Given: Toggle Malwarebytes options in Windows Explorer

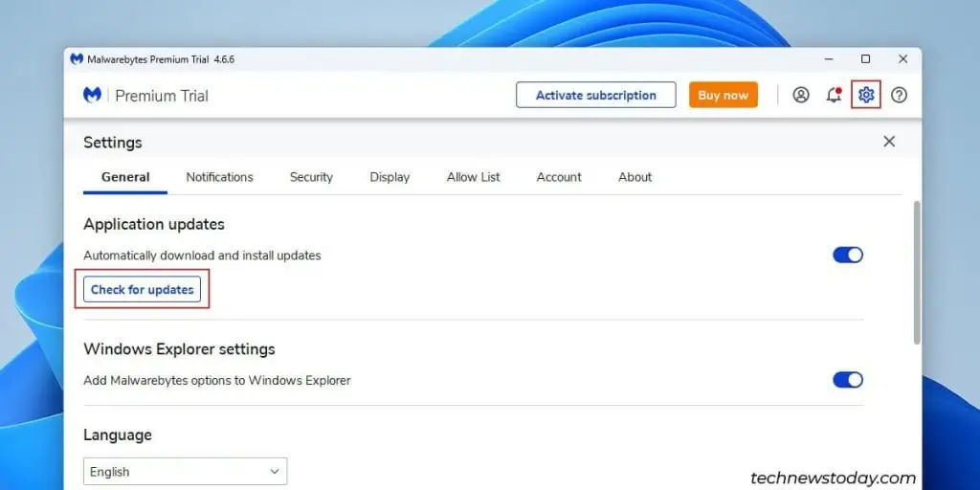Looking at the screenshot, I should (x=848, y=380).
